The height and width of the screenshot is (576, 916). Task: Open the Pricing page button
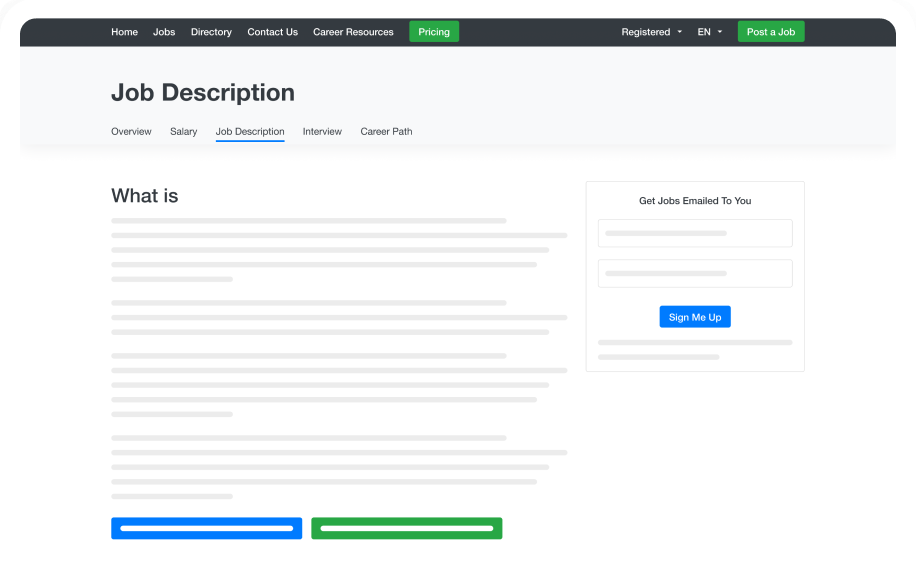click(x=433, y=32)
